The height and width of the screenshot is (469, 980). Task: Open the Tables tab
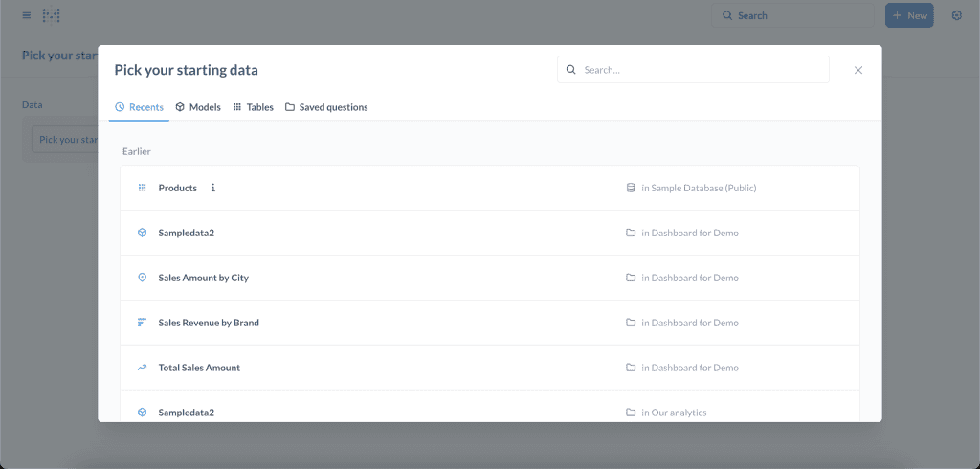254,107
